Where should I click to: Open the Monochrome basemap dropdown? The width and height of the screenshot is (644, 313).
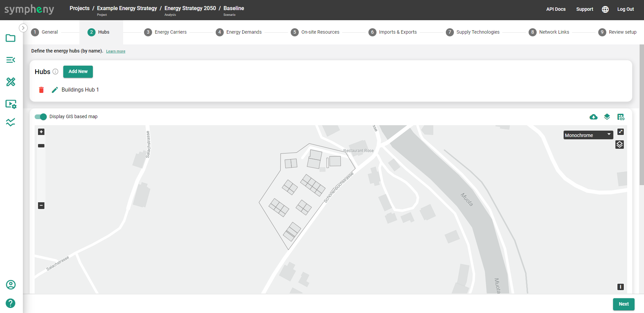(588, 135)
